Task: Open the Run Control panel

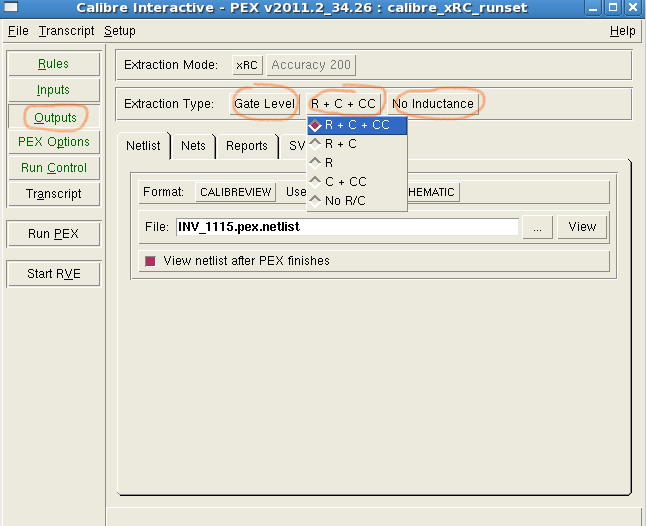Action: pyautogui.click(x=54, y=168)
